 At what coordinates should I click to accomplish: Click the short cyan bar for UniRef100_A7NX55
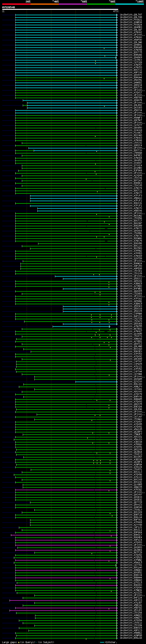point(81,326)
